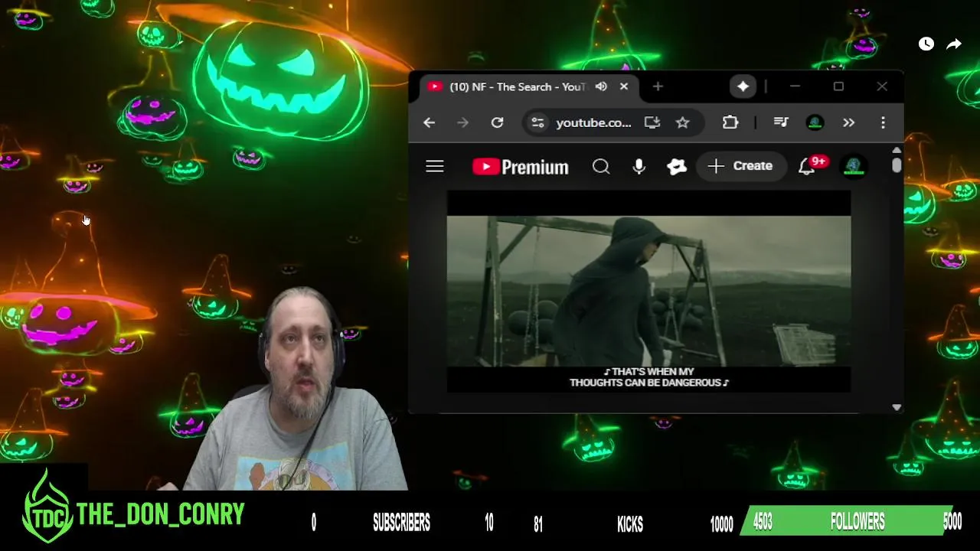Bookmark this tab with the star
This screenshot has height=551, width=980.
[x=682, y=122]
